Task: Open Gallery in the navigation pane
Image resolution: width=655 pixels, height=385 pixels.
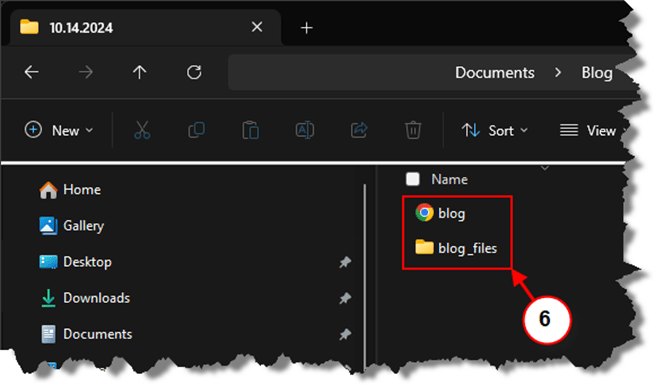Action: [x=71, y=226]
